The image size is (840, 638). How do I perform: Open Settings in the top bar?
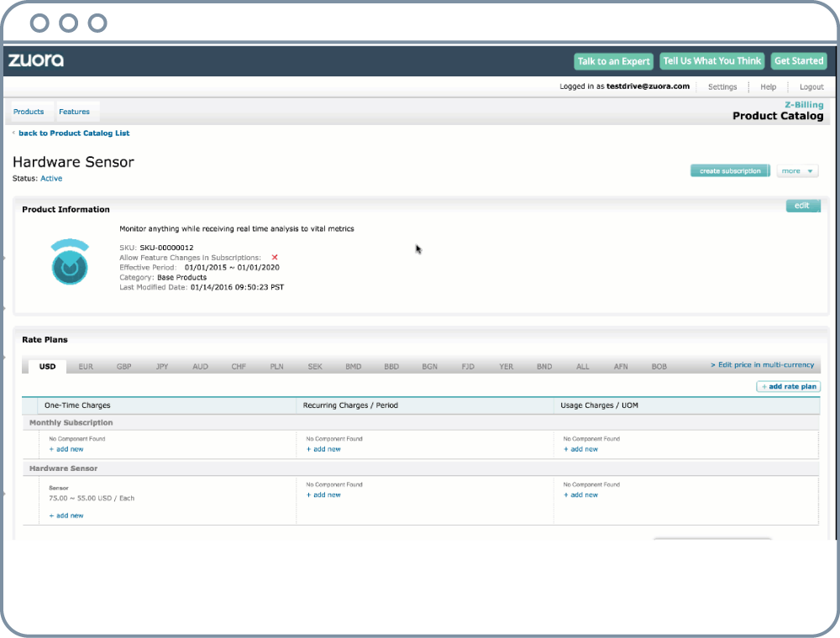(722, 86)
